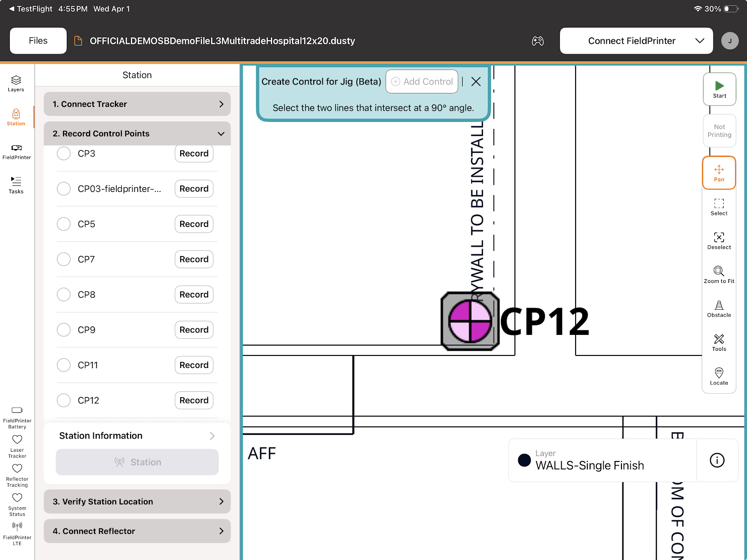
Task: Tap the Wi-Fi status icon
Action: 698,9
